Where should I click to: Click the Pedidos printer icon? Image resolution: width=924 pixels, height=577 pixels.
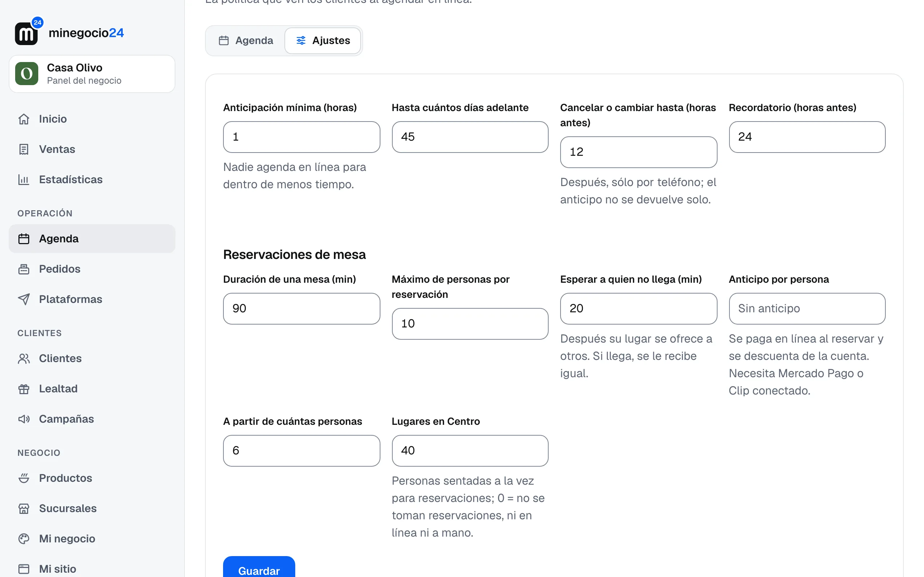point(24,269)
